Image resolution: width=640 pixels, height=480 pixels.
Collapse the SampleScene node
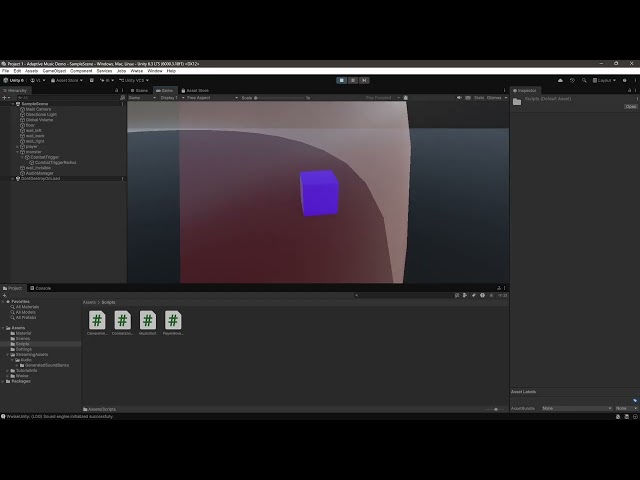coord(13,104)
